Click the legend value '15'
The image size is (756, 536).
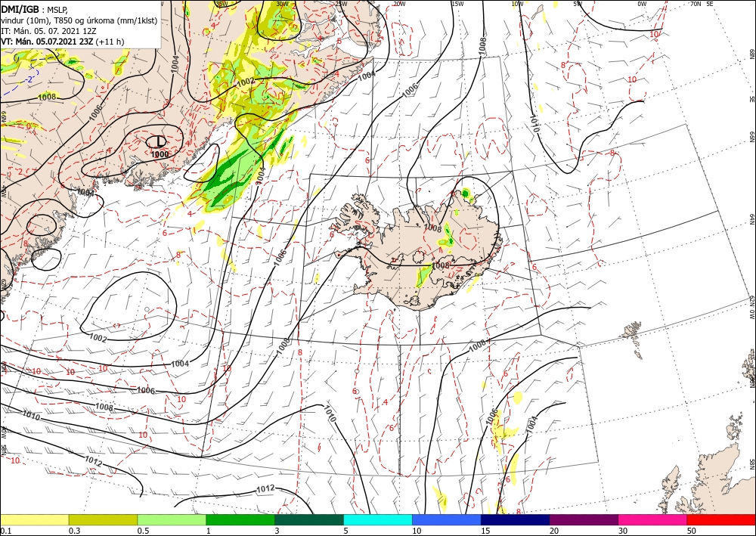click(485, 531)
